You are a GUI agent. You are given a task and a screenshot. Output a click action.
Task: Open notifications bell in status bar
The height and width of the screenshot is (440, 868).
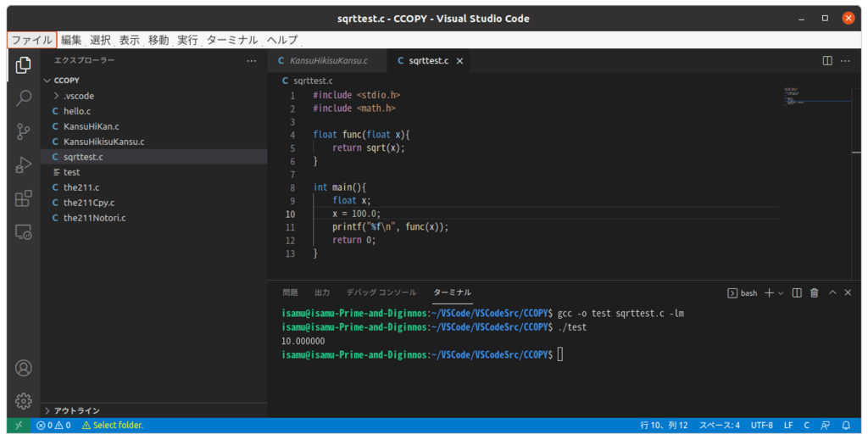(846, 425)
